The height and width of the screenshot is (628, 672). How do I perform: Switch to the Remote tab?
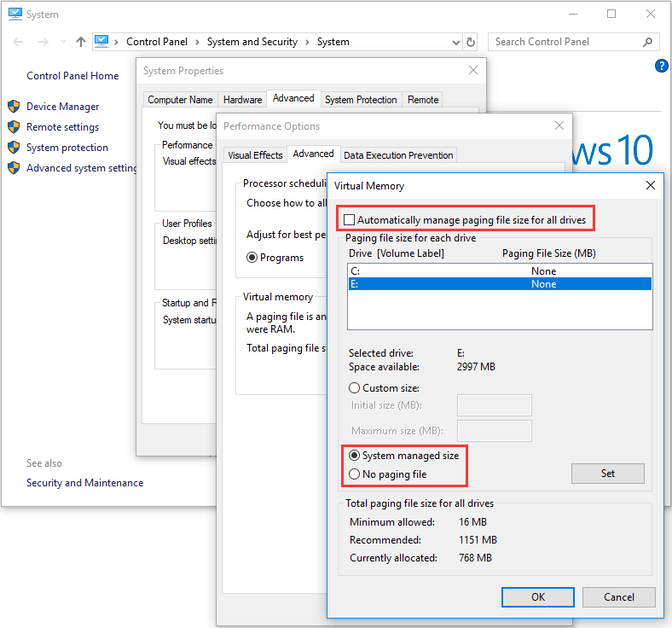pos(423,100)
